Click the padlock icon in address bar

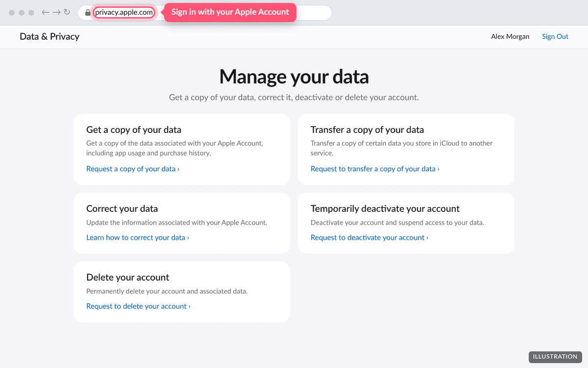tap(88, 12)
